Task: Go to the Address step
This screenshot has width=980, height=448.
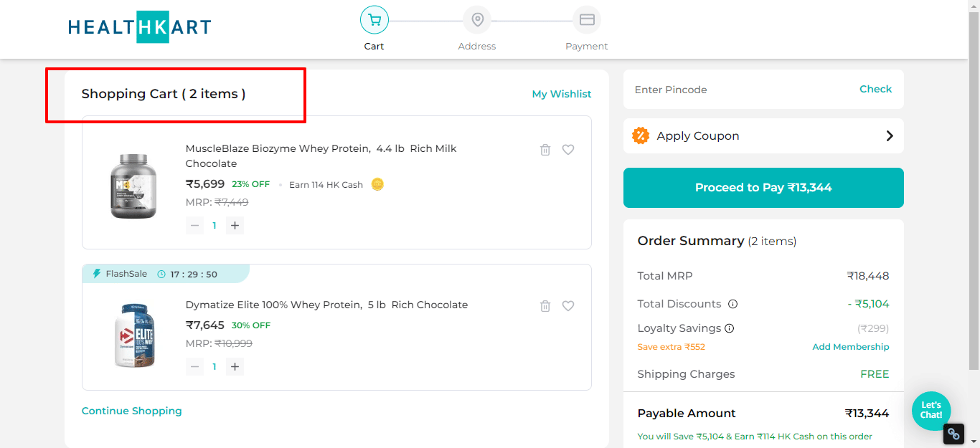Action: (x=477, y=28)
